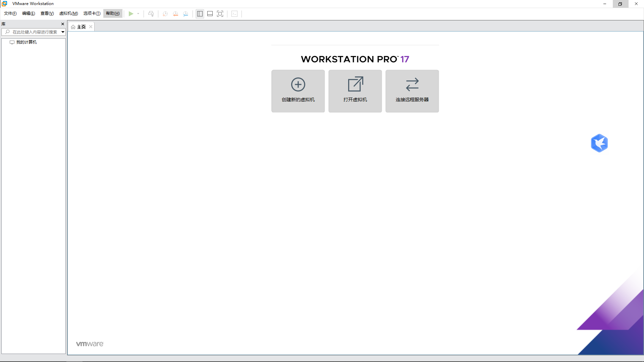The width and height of the screenshot is (644, 362).
Task: Click 连接远程服务器 button
Action: 412,91
